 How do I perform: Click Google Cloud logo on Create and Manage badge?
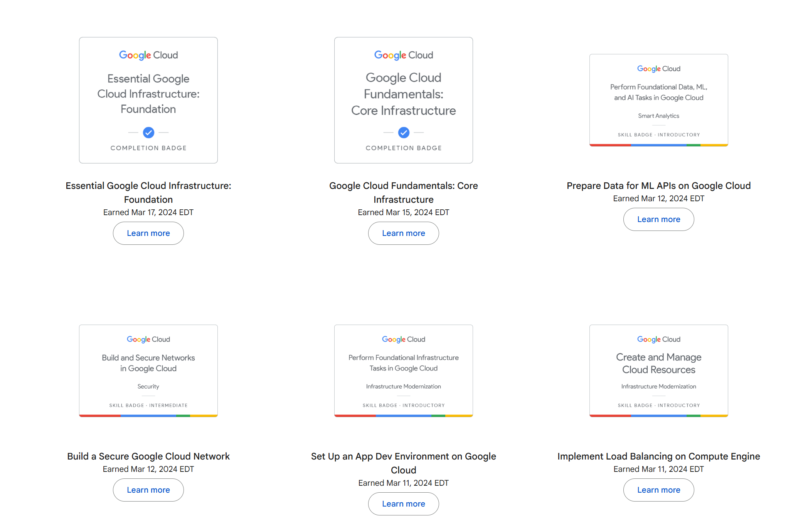658,339
